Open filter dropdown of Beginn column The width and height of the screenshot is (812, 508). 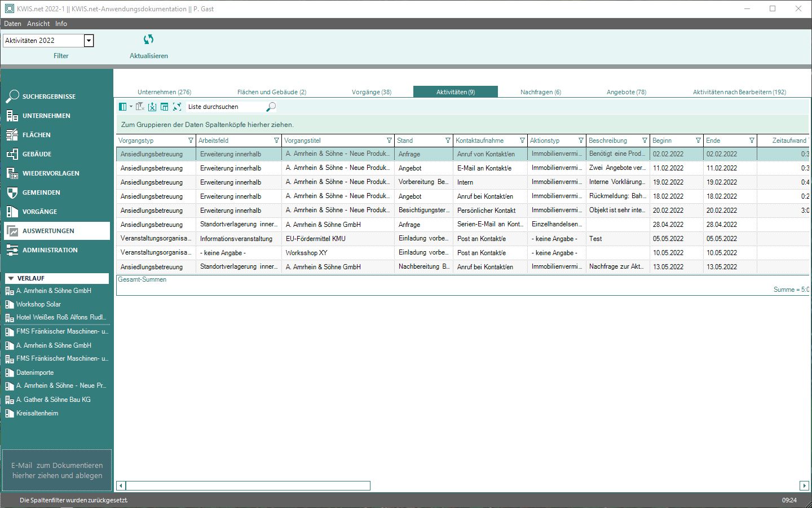point(698,141)
